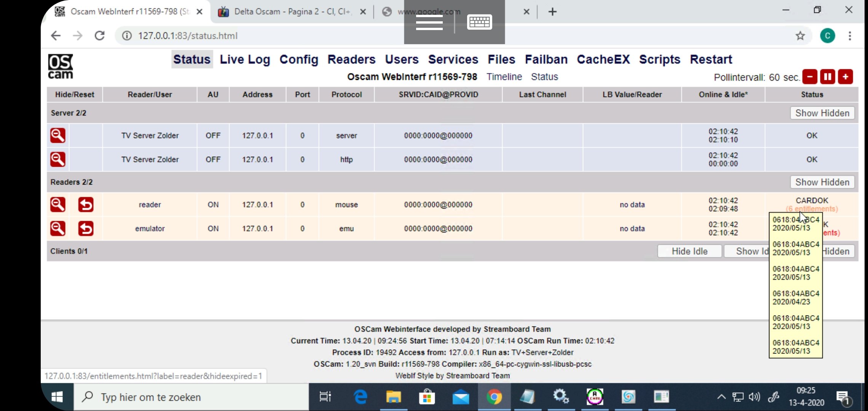
Task: Bookmark this page with star icon
Action: pyautogui.click(x=800, y=36)
